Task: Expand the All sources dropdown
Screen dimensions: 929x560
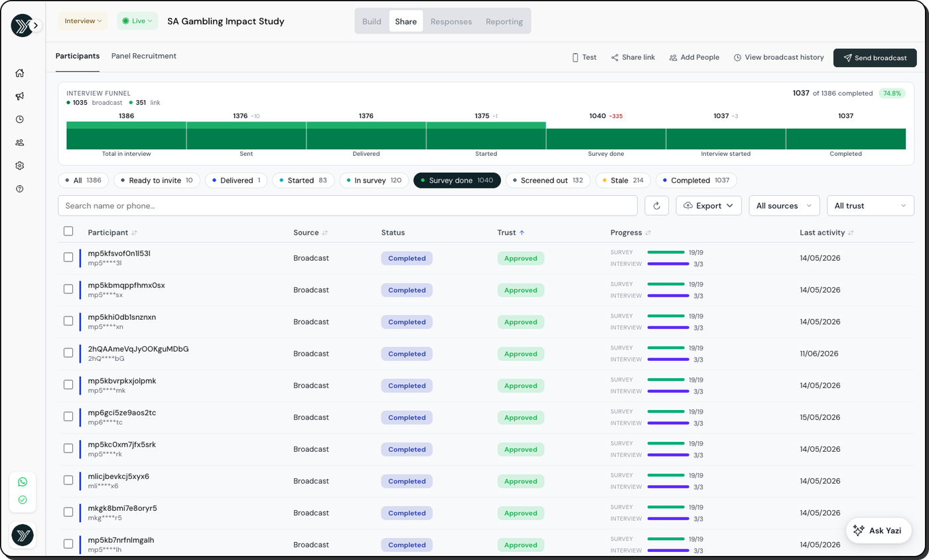Action: point(784,206)
